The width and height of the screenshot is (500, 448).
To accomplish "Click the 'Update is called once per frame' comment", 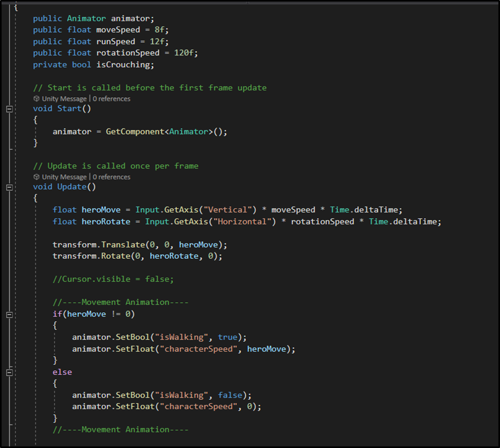I will pos(116,166).
